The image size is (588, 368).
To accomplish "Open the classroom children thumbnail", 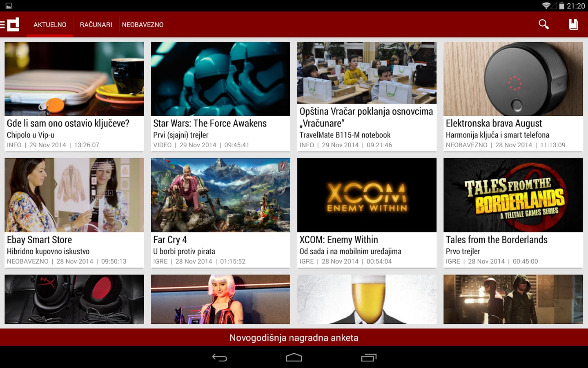I will (367, 73).
